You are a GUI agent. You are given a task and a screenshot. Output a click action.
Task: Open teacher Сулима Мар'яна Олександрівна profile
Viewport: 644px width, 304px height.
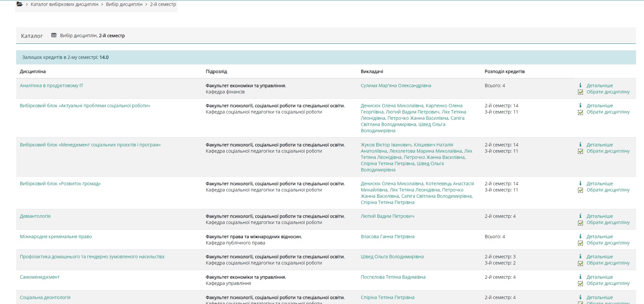pyautogui.click(x=396, y=86)
